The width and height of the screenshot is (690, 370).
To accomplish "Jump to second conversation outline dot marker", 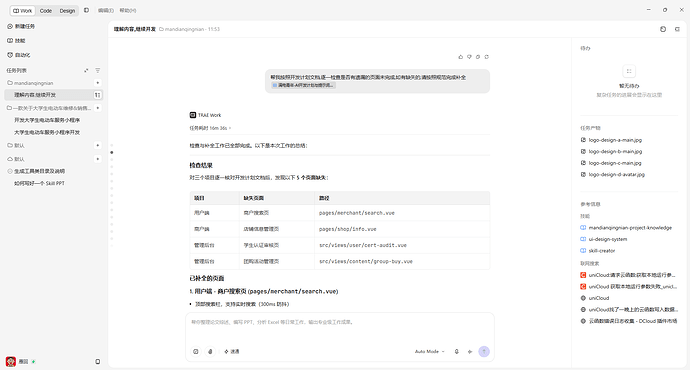I will pyautogui.click(x=112, y=152).
